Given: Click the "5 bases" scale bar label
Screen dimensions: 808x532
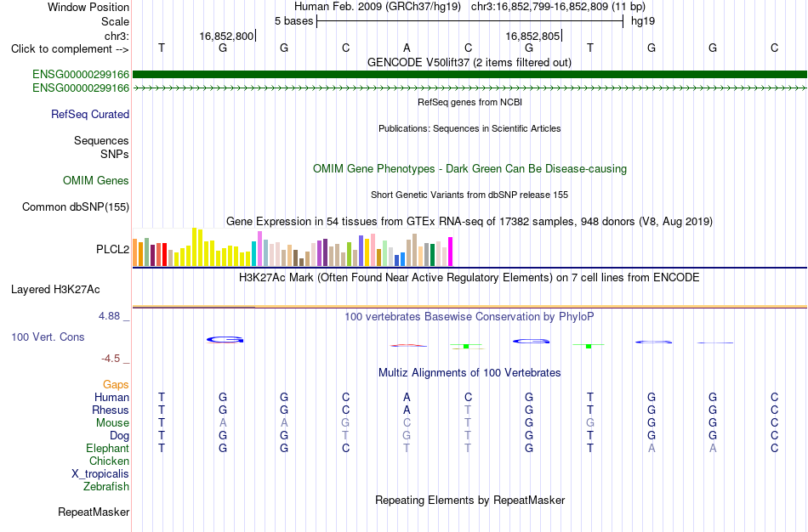Looking at the screenshot, I should tap(293, 21).
